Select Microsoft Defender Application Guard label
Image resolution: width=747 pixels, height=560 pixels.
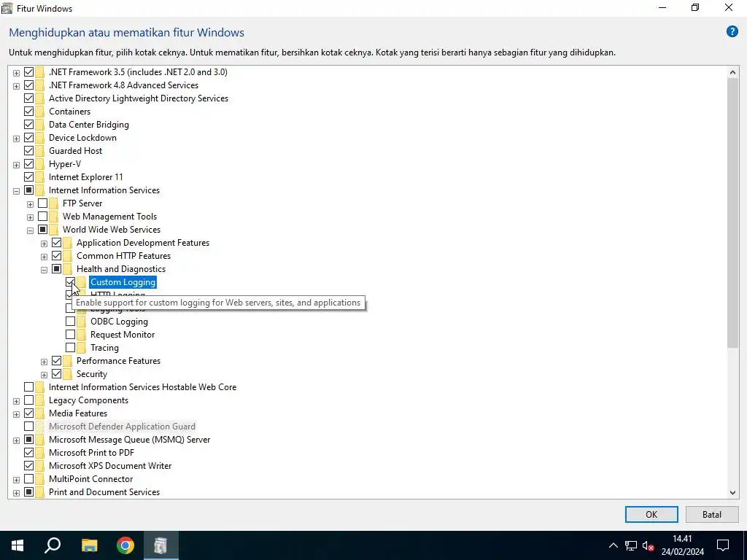pos(122,427)
